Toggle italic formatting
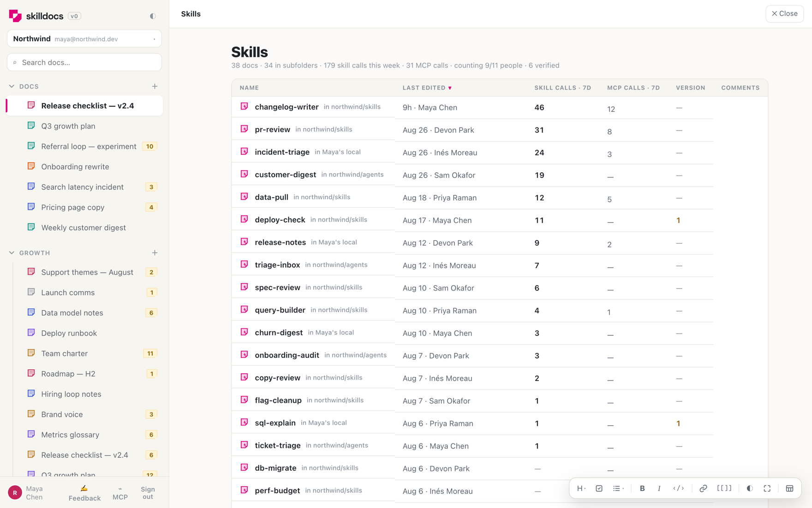The width and height of the screenshot is (812, 508). point(659,489)
